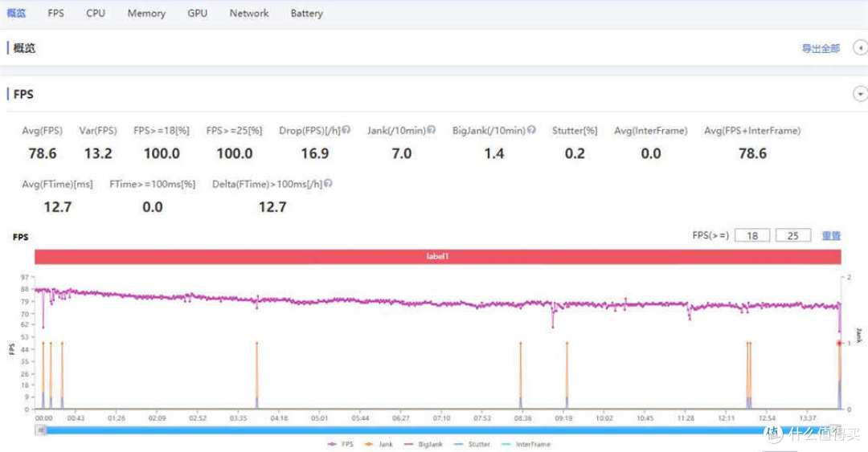This screenshot has width=868, height=452.
Task: Switch to the Network tab
Action: point(248,13)
